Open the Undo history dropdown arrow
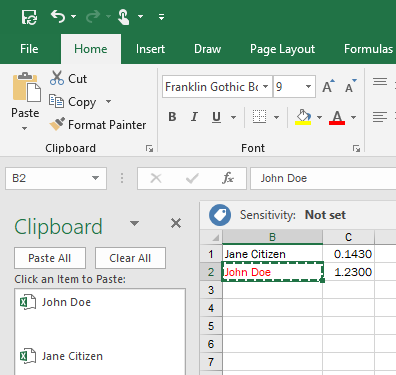396x375 pixels. (73, 16)
